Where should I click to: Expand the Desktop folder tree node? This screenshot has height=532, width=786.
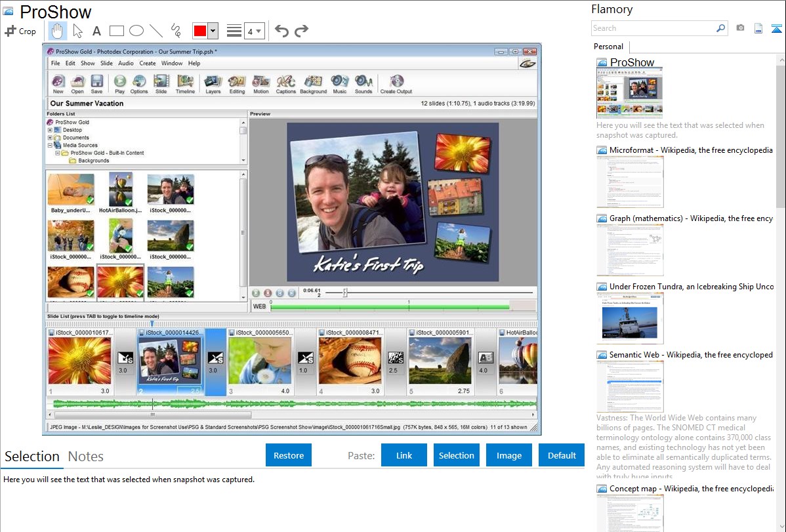50,130
